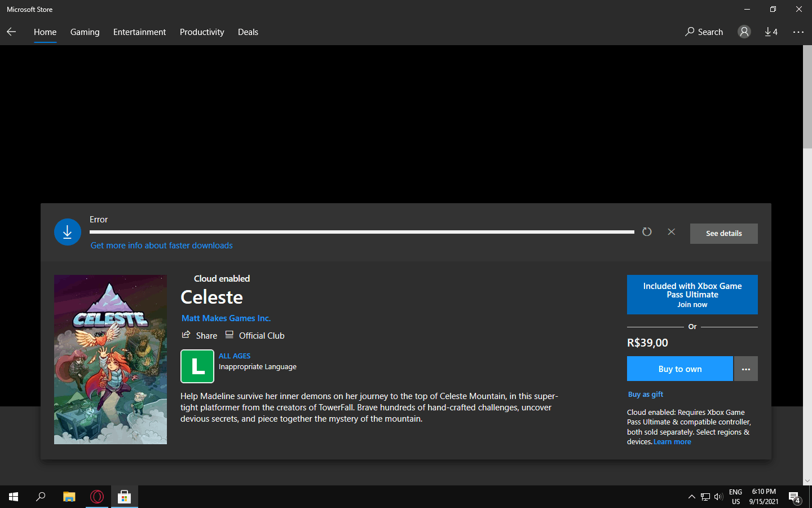Click the scroll down arrow

(807, 481)
